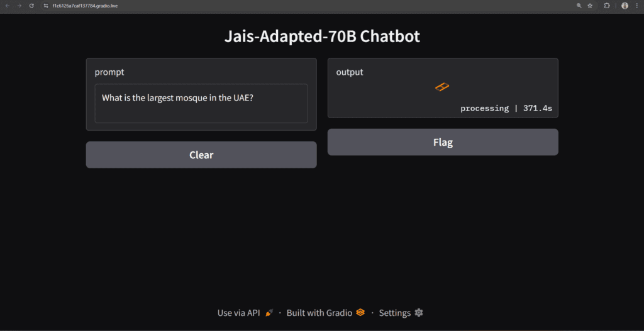The height and width of the screenshot is (331, 644).
Task: Follow the Built with Gradio link
Action: (x=319, y=313)
